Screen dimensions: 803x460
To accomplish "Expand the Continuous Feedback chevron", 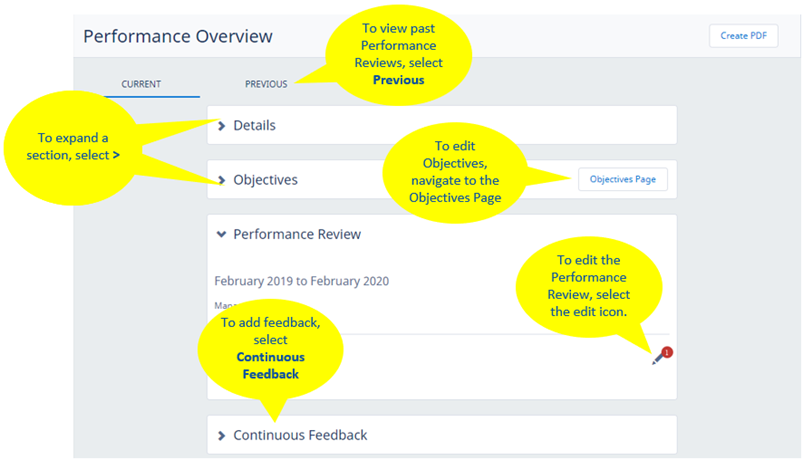I will click(x=222, y=435).
